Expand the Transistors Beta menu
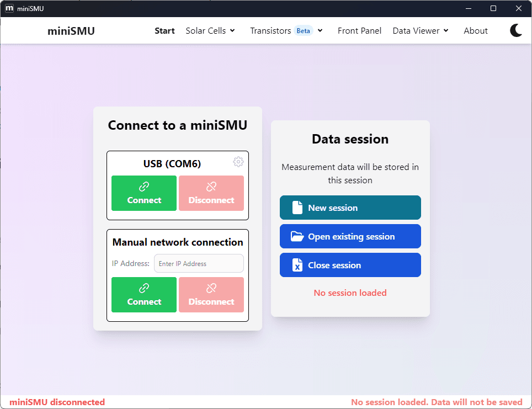Screen dimensions: 532x409 pyautogui.click(x=286, y=31)
